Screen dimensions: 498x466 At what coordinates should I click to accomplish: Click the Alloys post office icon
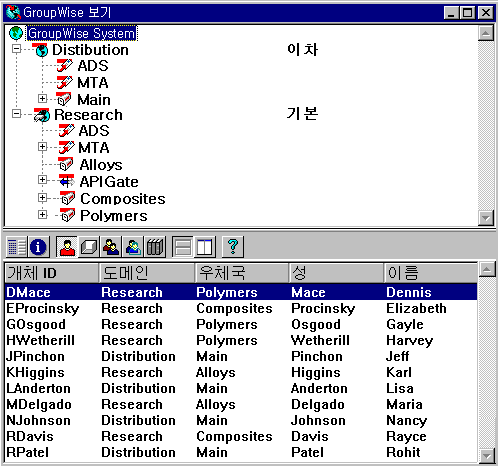point(65,164)
